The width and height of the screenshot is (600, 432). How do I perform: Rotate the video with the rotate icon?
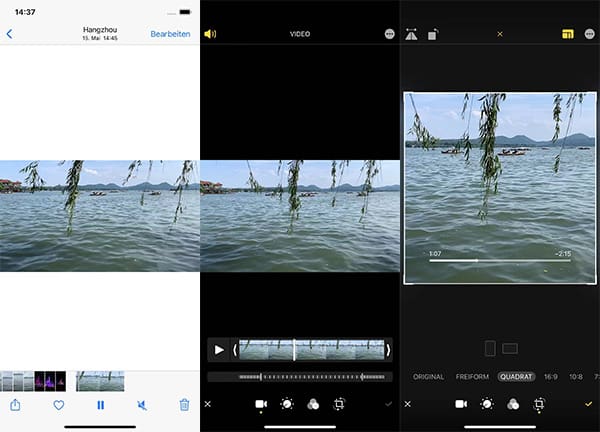coord(433,34)
